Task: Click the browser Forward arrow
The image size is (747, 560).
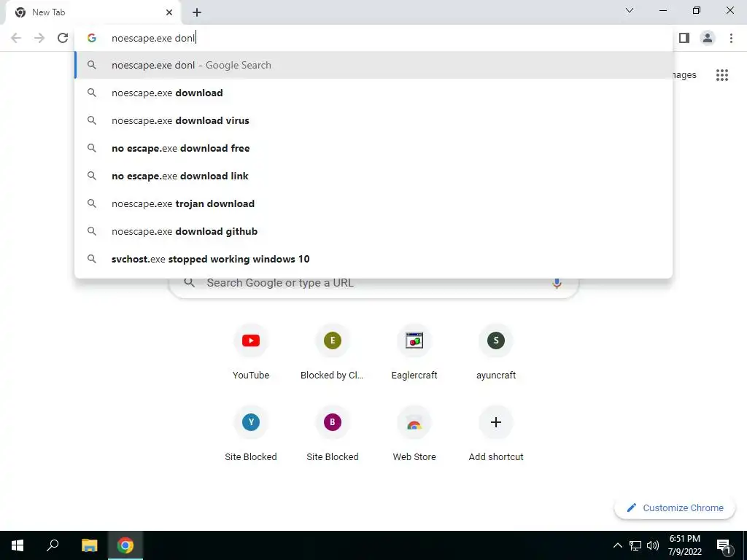Action: click(x=39, y=38)
